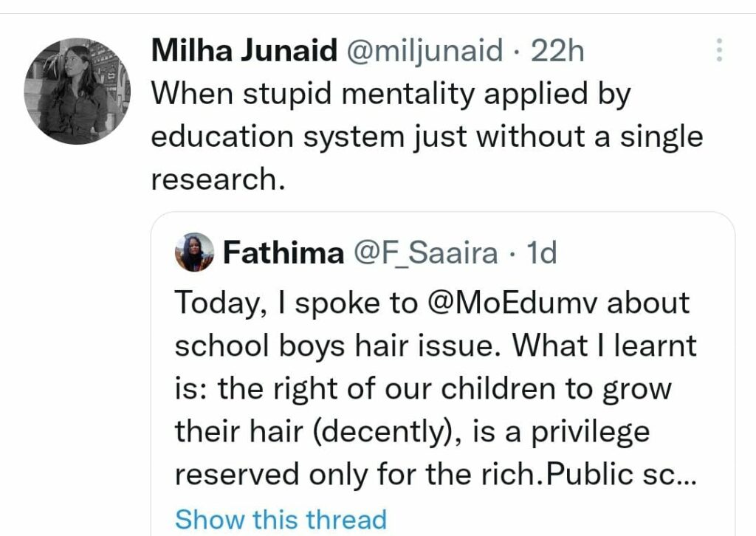756x536 pixels.
Task: Click the Milha Junaid display name
Action: 243,51
